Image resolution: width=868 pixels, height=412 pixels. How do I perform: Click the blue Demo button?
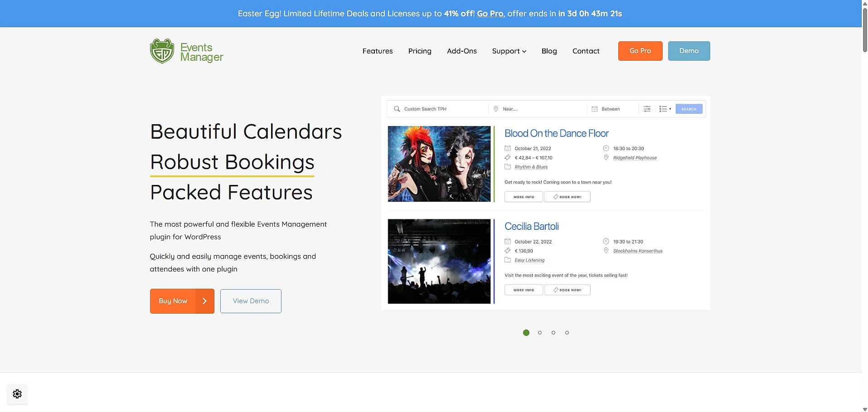[x=689, y=51]
